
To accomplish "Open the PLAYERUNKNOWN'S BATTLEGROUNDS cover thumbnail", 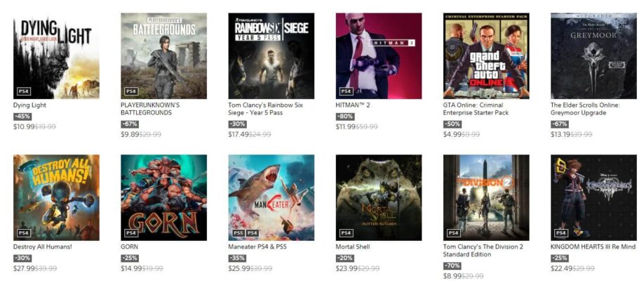I will pyautogui.click(x=164, y=56).
